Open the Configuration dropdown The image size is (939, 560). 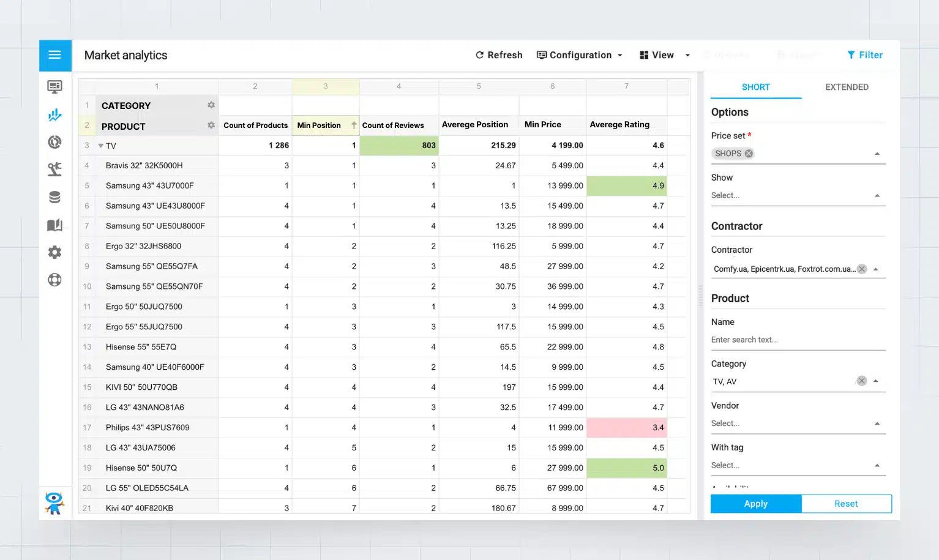579,55
